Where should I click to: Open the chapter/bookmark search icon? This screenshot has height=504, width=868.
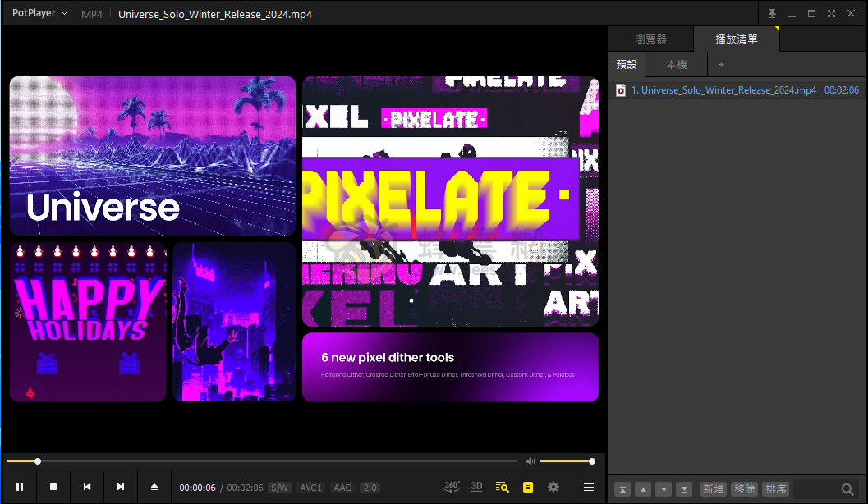[502, 487]
